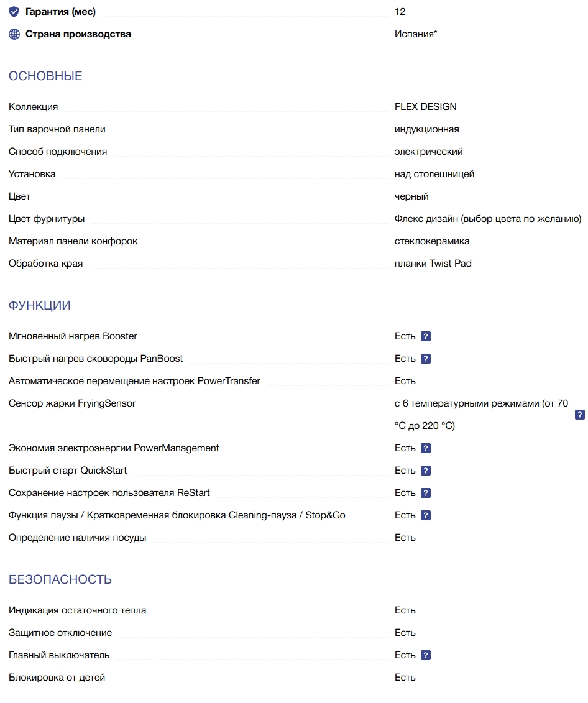Click the индукционная panel type value

point(427,129)
